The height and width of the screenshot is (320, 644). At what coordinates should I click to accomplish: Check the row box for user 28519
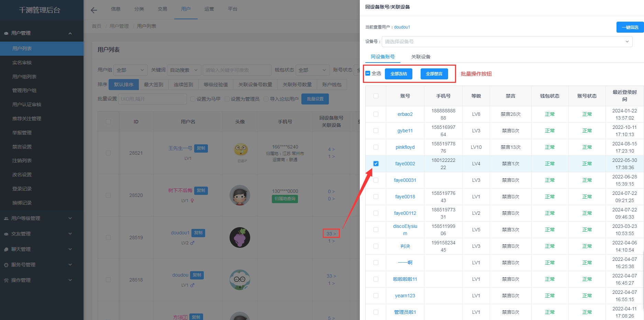point(108,238)
